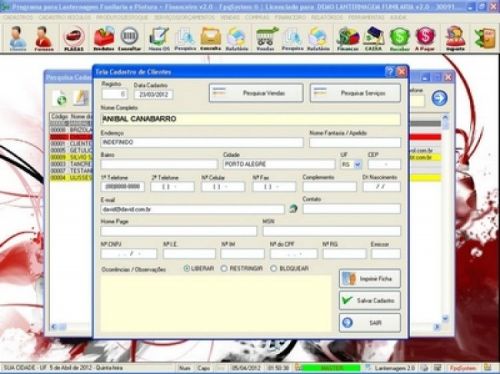Image resolution: width=500 pixels, height=374 pixels.
Task: Click the Pesquisa icon beside Vendas
Action: pos(292,38)
